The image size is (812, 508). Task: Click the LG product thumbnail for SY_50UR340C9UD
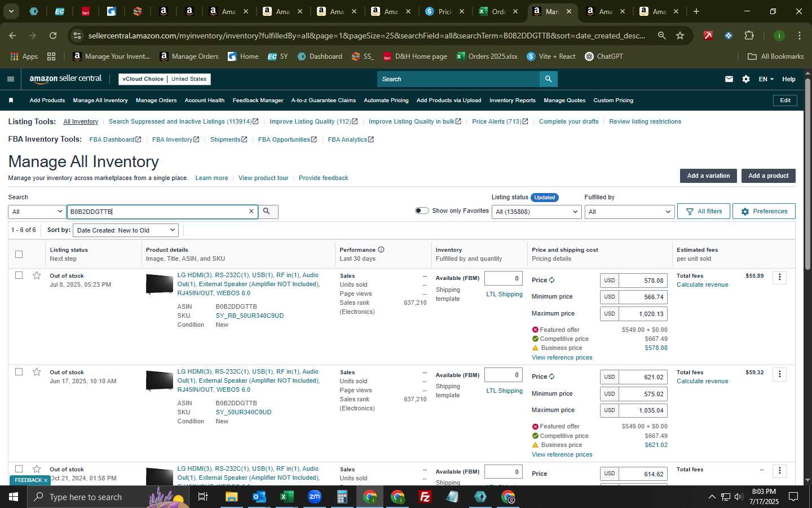click(x=159, y=381)
